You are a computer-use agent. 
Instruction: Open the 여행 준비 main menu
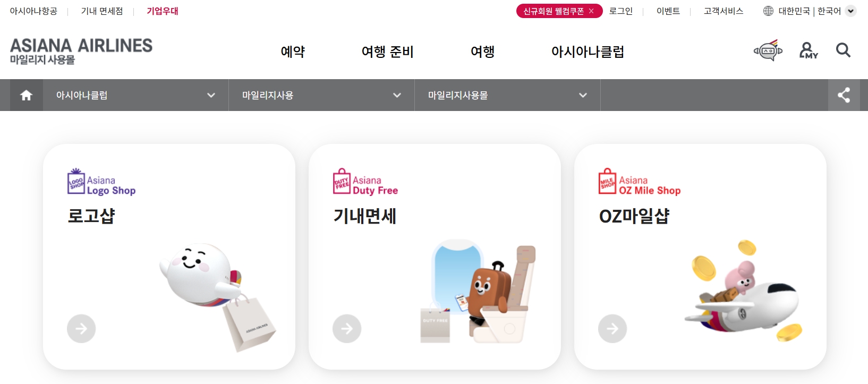click(387, 52)
